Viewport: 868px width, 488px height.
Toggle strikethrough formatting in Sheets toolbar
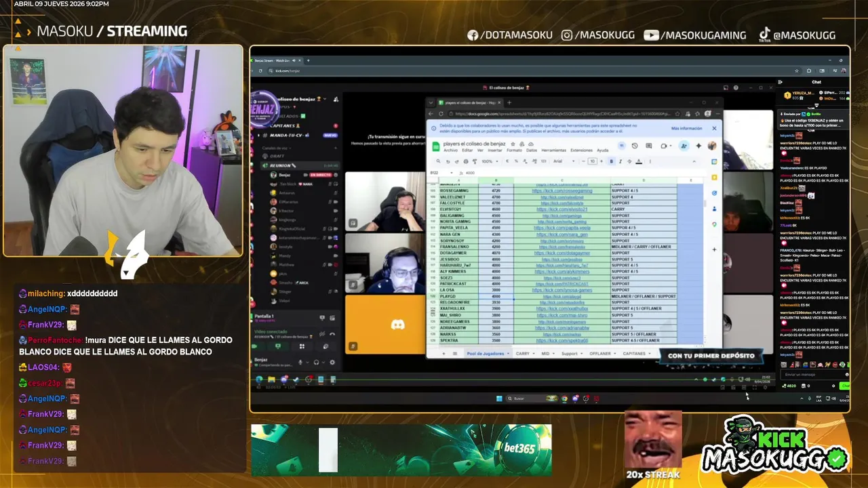tap(629, 161)
